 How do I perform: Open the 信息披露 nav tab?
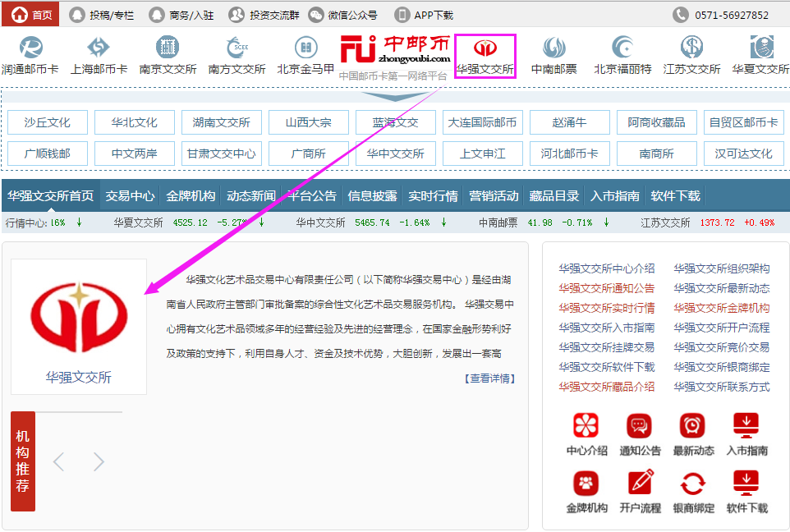pyautogui.click(x=372, y=196)
